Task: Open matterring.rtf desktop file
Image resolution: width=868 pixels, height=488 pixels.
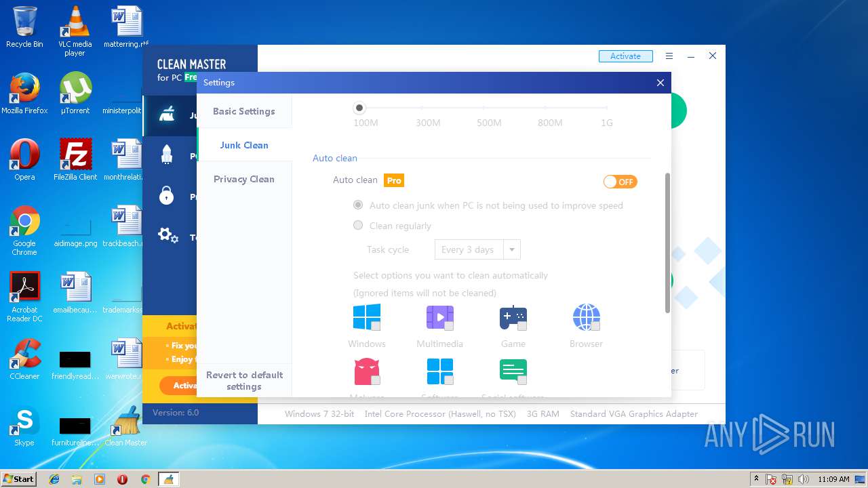Action: [x=125, y=28]
